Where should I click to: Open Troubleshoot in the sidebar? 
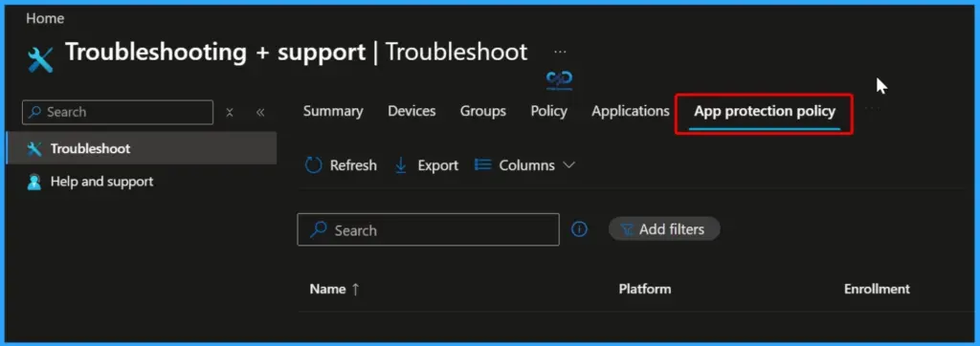tap(142, 149)
